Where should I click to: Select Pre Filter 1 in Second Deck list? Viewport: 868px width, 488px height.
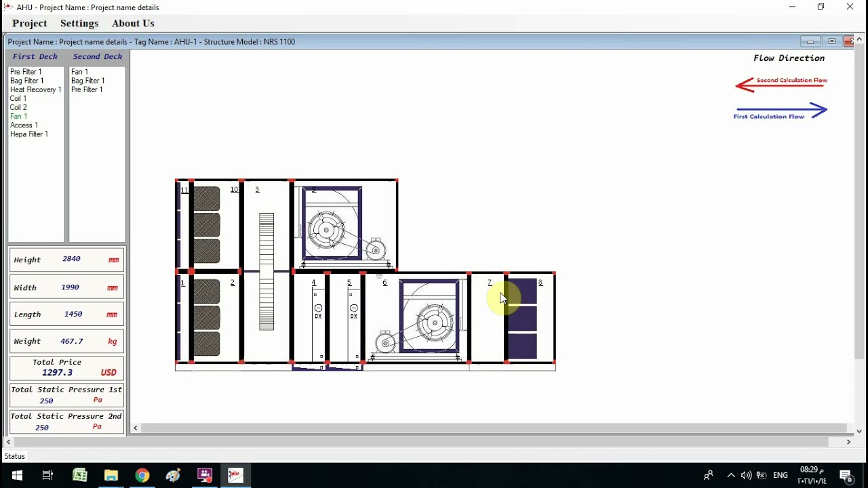(87, 89)
